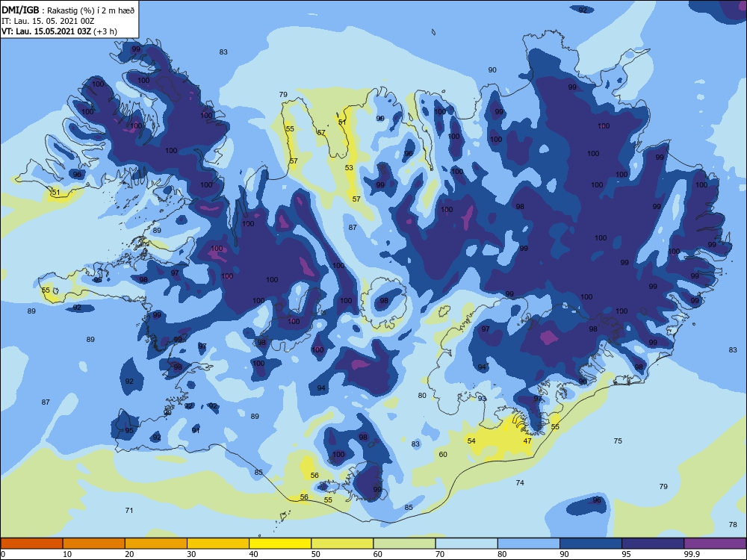This screenshot has width=747, height=560.
Task: Click the 'VT: Lau. 15.05.2021 03Z (+3 h)' line
Action: click(59, 31)
